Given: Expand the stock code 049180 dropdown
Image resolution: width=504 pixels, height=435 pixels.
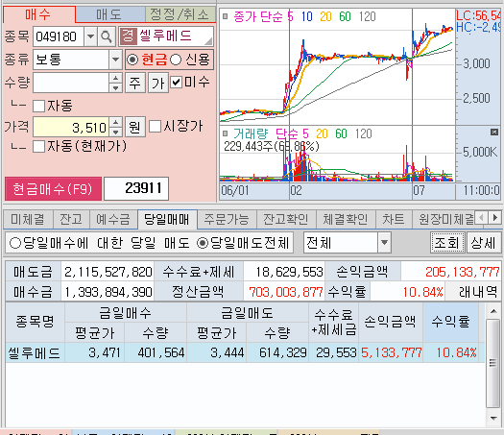Looking at the screenshot, I should (x=90, y=36).
